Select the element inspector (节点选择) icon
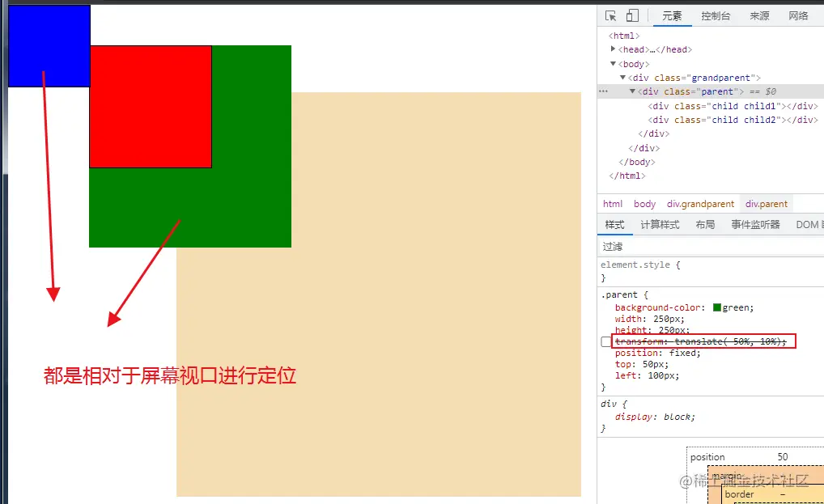 611,15
